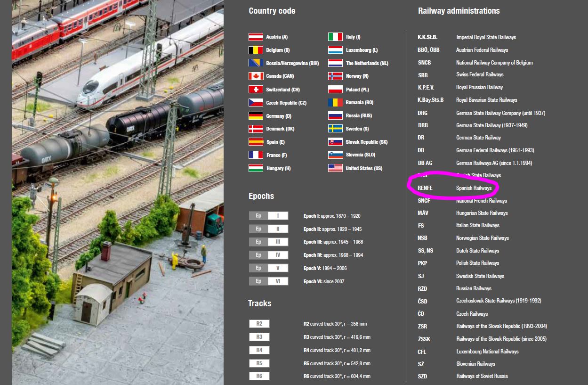Click the Netherlands flag icon
588x385 pixels.
pos(335,63)
